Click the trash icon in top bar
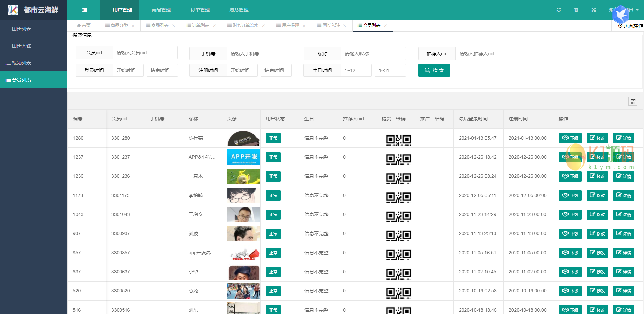This screenshot has height=314, width=644. (x=576, y=10)
